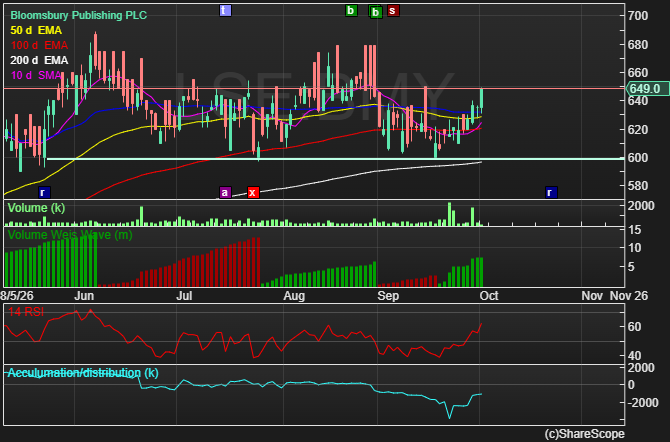Click the 580 price axis value
This screenshot has height=442, width=670.
[638, 186]
